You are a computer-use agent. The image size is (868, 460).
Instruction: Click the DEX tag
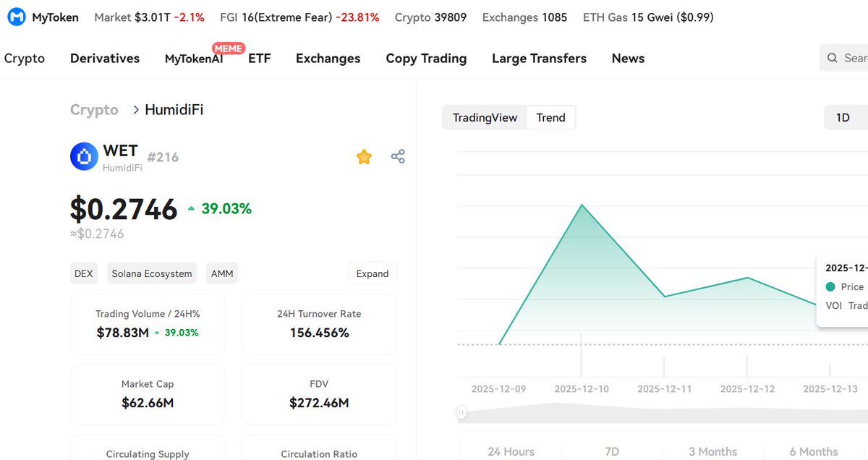[84, 273]
